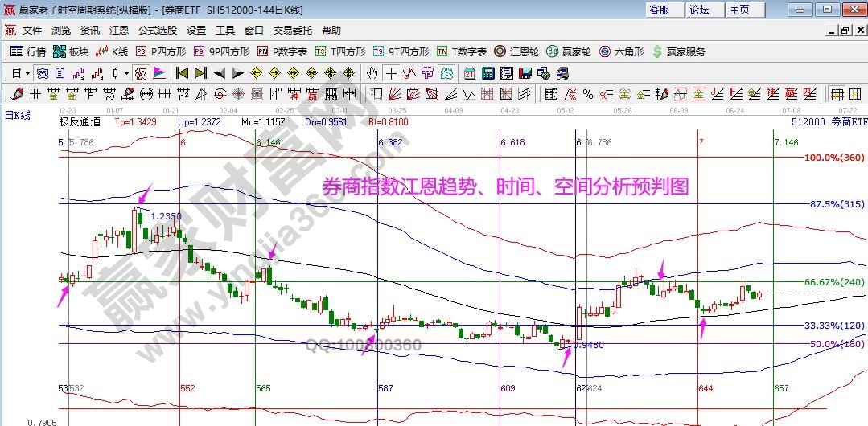Open the 浏览 menu
Image resolution: width=868 pixels, height=426 pixels.
coord(61,31)
